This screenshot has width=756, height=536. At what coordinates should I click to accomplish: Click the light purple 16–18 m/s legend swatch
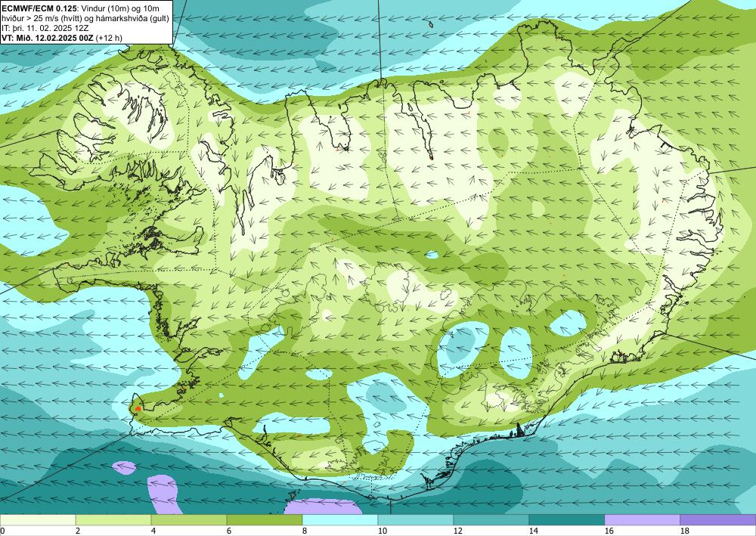coord(642,519)
